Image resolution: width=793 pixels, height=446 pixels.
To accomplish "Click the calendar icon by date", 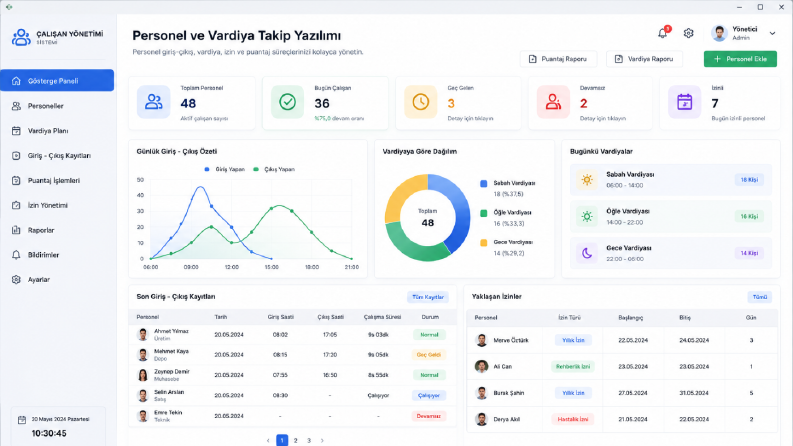I will tap(22, 420).
